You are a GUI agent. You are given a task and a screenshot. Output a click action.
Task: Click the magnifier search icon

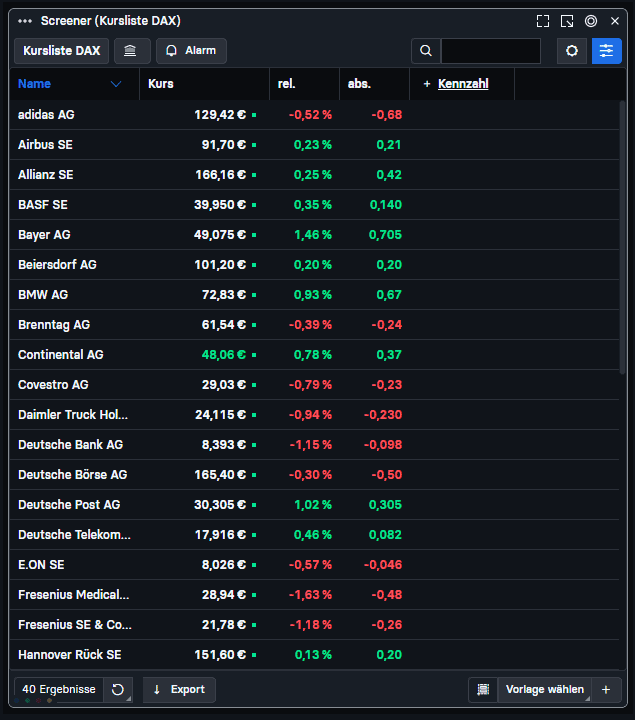pyautogui.click(x=426, y=51)
